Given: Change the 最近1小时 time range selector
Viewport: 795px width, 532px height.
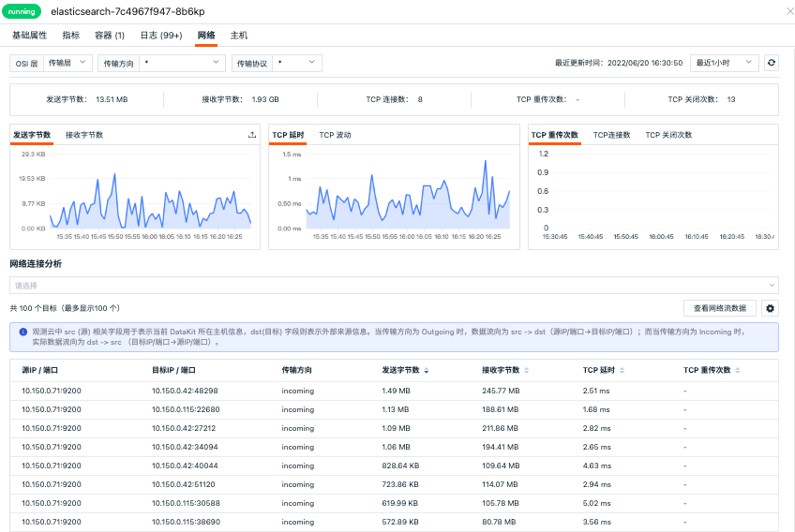Looking at the screenshot, I should [x=724, y=63].
